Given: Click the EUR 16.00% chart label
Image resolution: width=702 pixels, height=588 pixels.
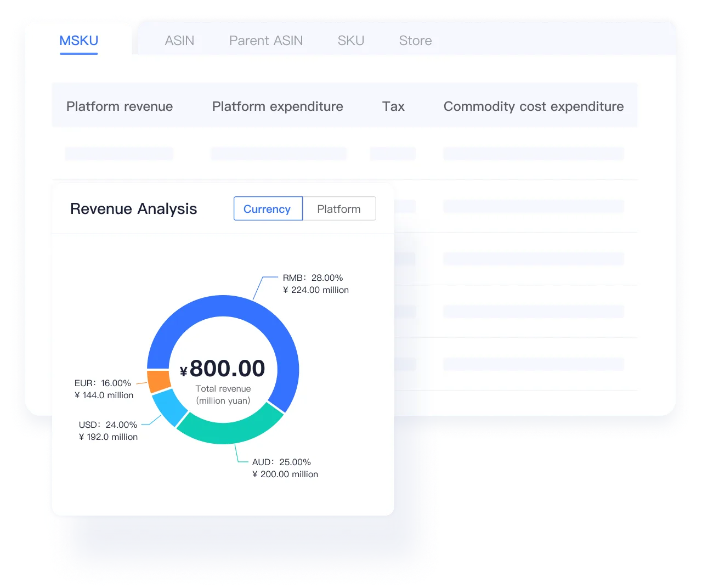Looking at the screenshot, I should coord(103,383).
